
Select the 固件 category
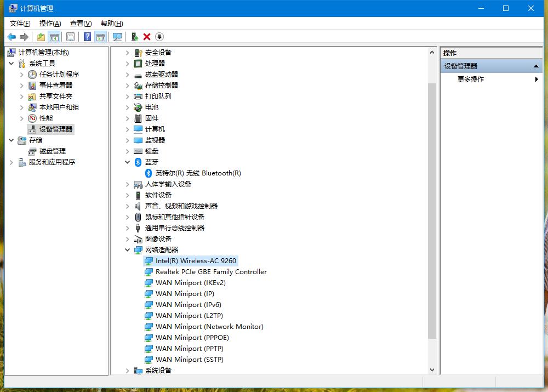pos(152,118)
